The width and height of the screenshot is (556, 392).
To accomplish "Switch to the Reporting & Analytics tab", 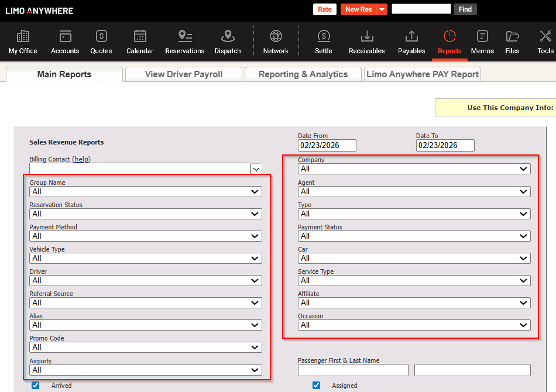I will 303,74.
